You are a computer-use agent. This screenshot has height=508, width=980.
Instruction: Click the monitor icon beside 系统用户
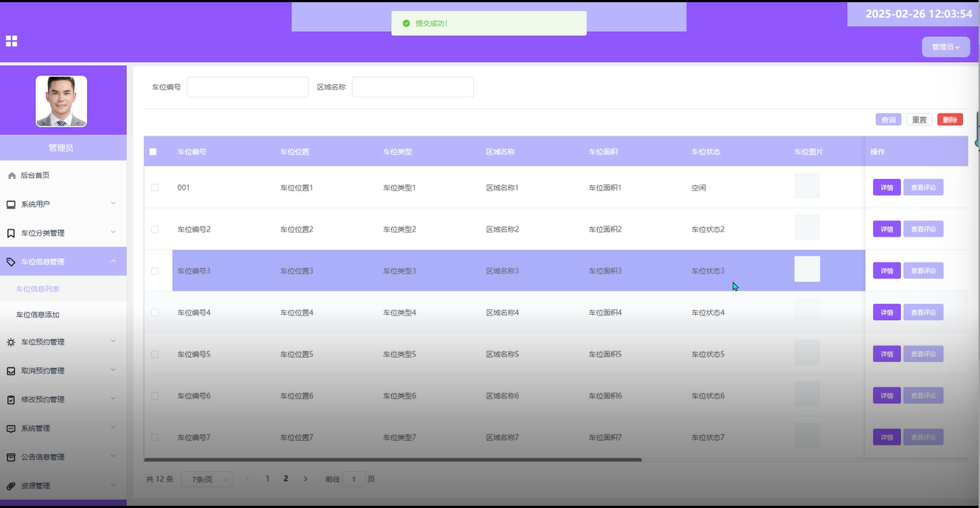pyautogui.click(x=11, y=204)
